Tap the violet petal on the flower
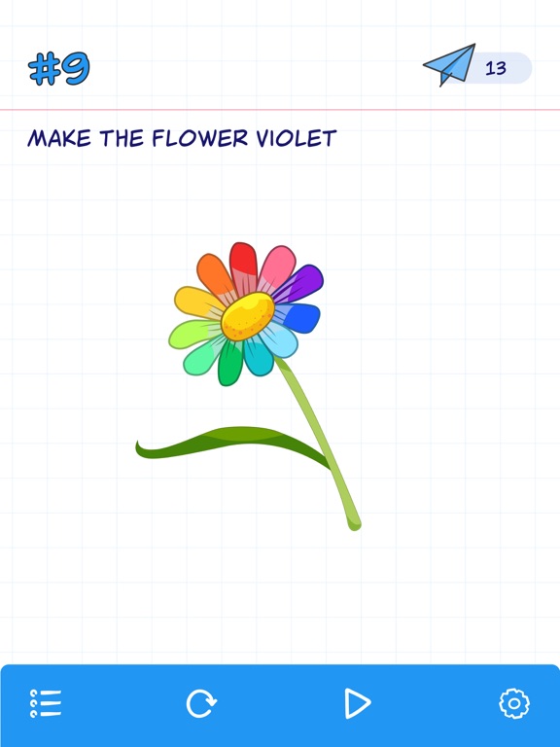The width and height of the screenshot is (560, 747). point(301,283)
